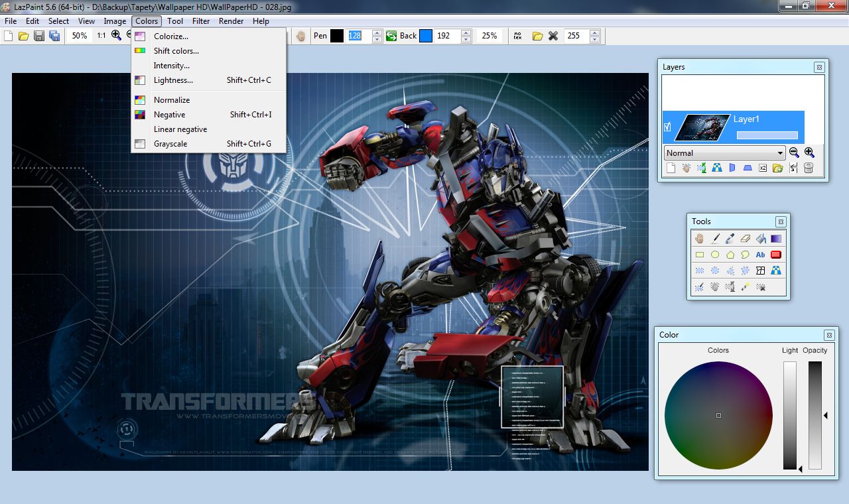Select the Polygon shape tool
849x504 pixels.
click(730, 255)
